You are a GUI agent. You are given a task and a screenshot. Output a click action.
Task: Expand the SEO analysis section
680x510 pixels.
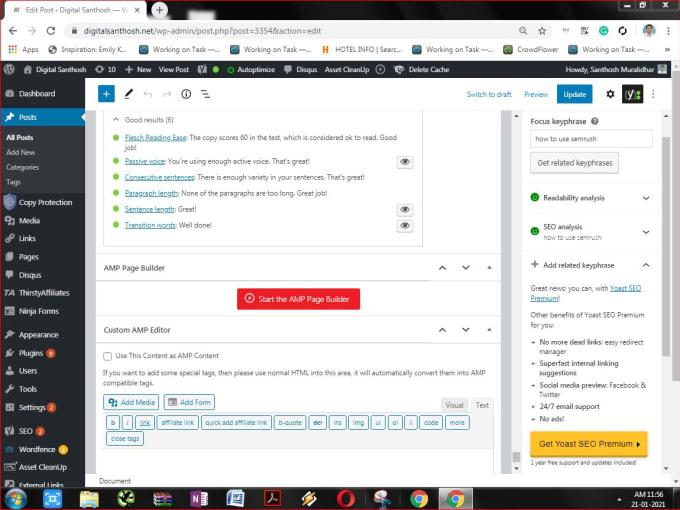646,232
